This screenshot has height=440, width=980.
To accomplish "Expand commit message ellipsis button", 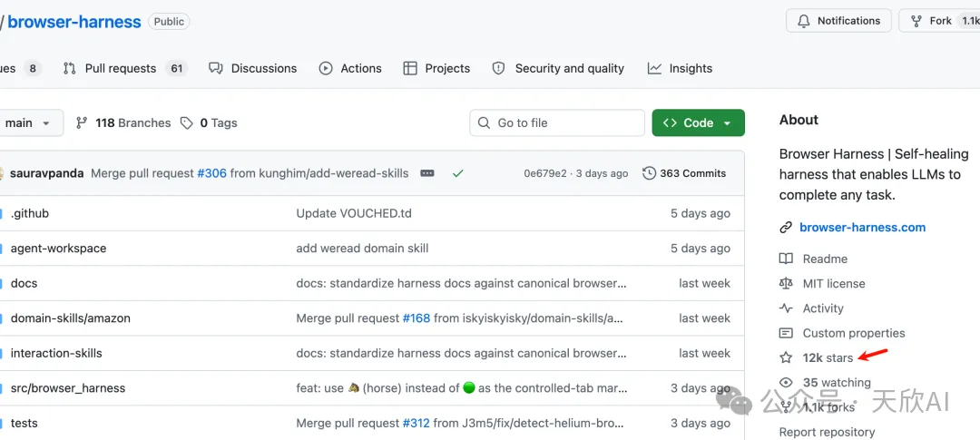I will click(x=427, y=173).
